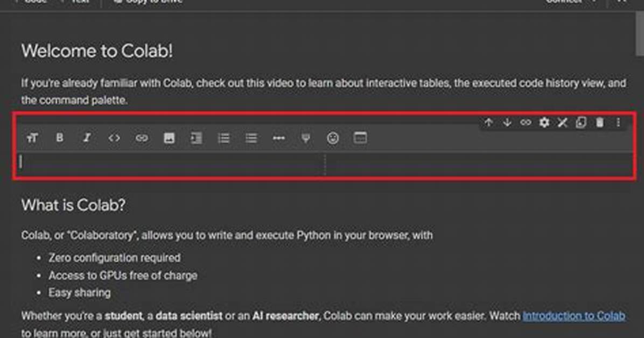
Task: Add a numbered list
Action: (224, 138)
